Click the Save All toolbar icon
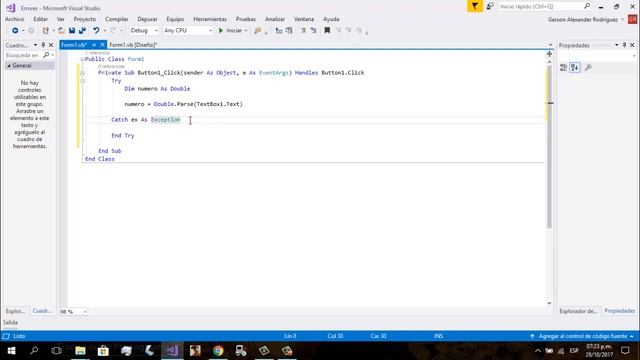 pos(82,31)
